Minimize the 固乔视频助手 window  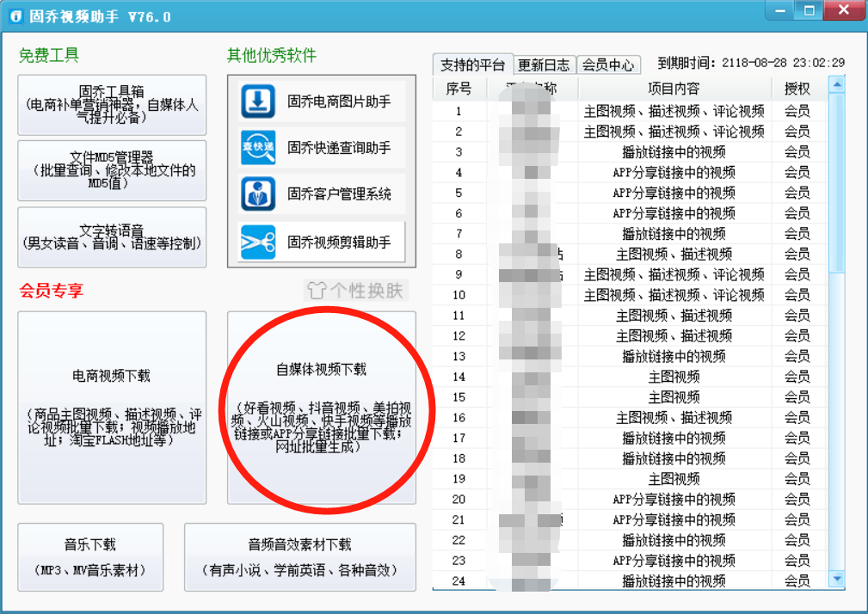(x=780, y=10)
